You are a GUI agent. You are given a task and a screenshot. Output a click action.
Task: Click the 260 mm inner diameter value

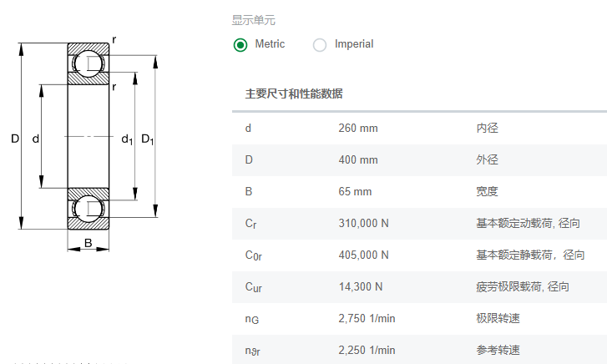pos(358,129)
